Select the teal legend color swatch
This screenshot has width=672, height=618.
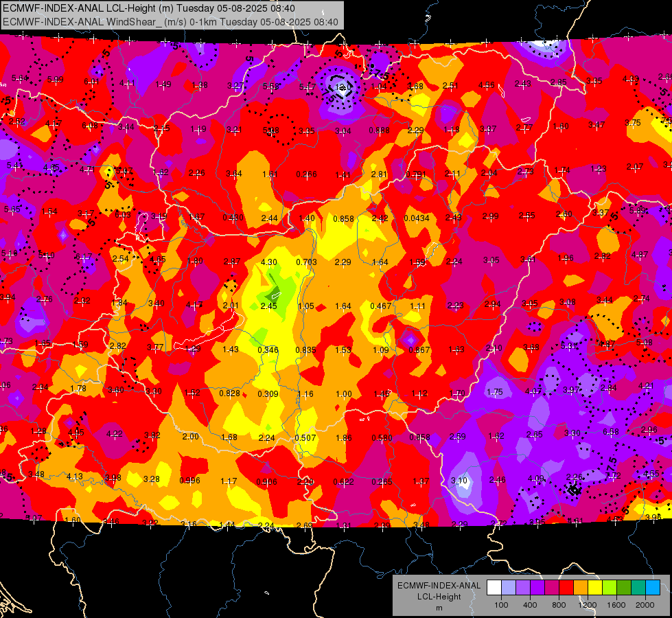point(638,587)
